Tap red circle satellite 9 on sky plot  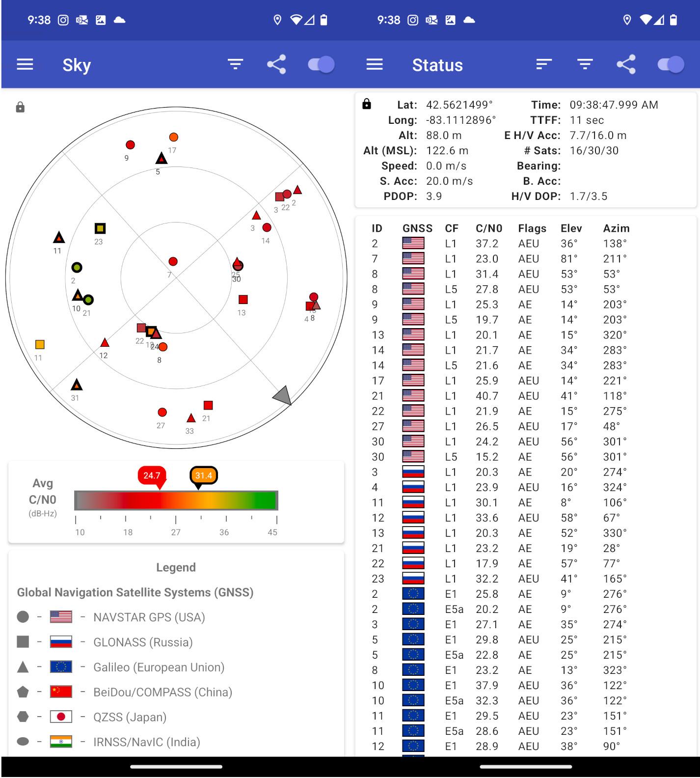(x=130, y=144)
